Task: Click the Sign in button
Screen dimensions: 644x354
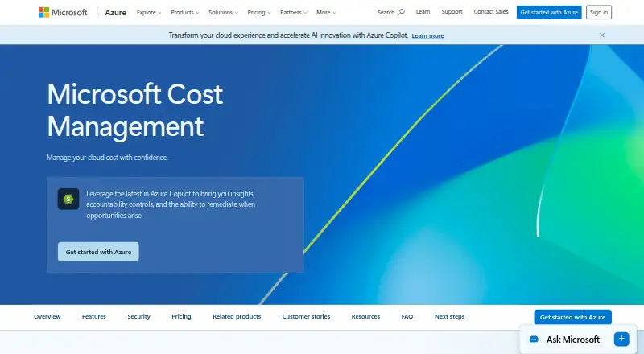Action: (599, 12)
